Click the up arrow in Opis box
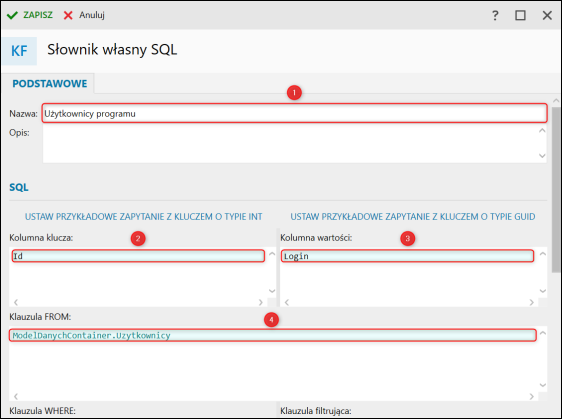The width and height of the screenshot is (562, 419). (542, 131)
